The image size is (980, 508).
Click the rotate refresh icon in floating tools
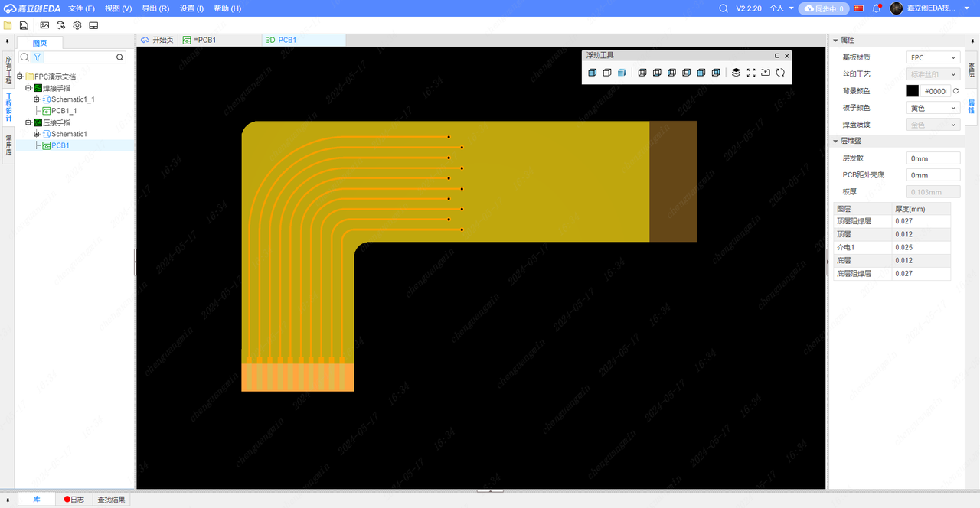pos(780,73)
